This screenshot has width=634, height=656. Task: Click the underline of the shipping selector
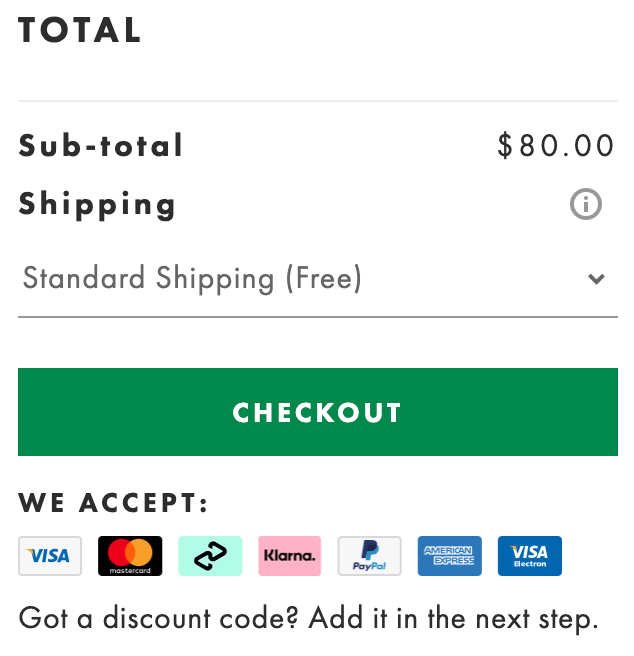point(318,317)
